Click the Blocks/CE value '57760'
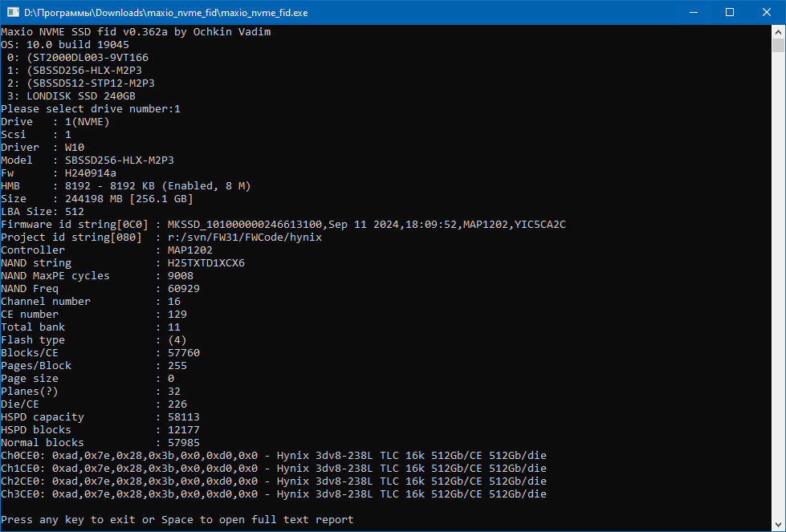Viewport: 786px width, 532px height. [x=184, y=353]
